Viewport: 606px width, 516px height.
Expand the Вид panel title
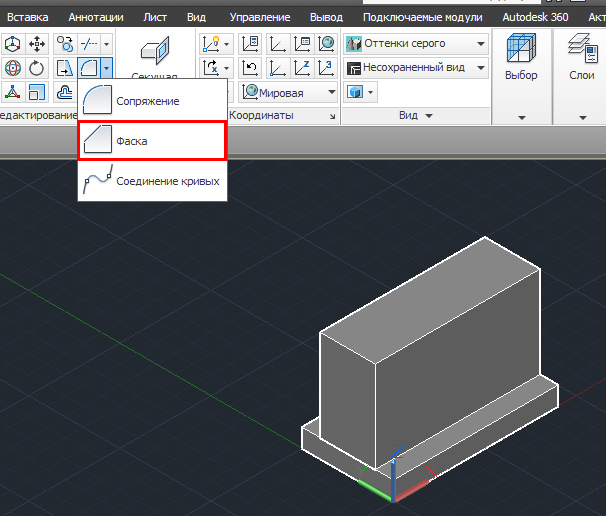(x=416, y=116)
